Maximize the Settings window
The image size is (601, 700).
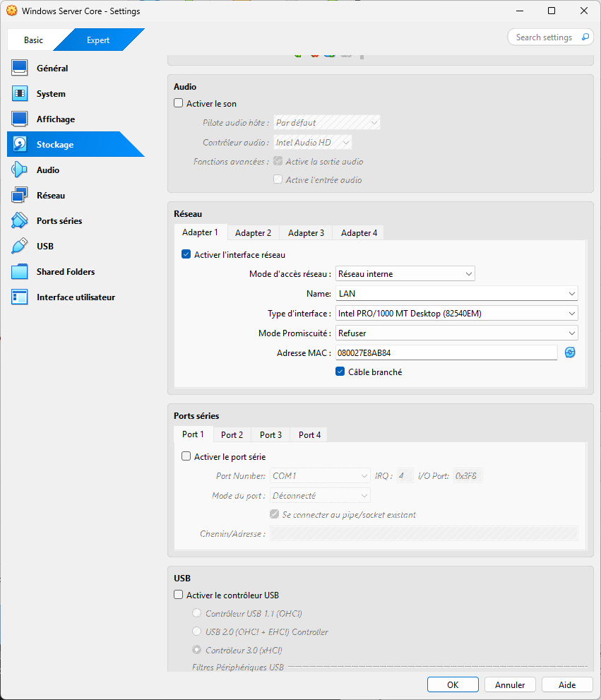pyautogui.click(x=552, y=11)
